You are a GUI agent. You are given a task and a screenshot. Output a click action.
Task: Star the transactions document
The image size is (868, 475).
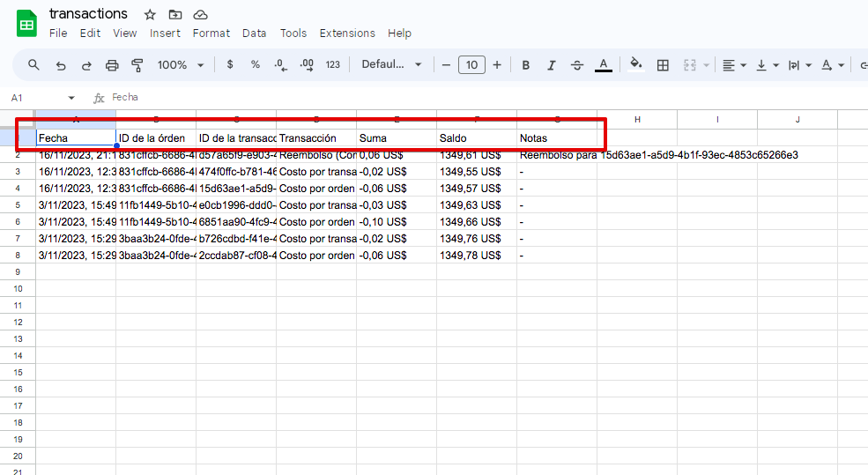(x=150, y=15)
